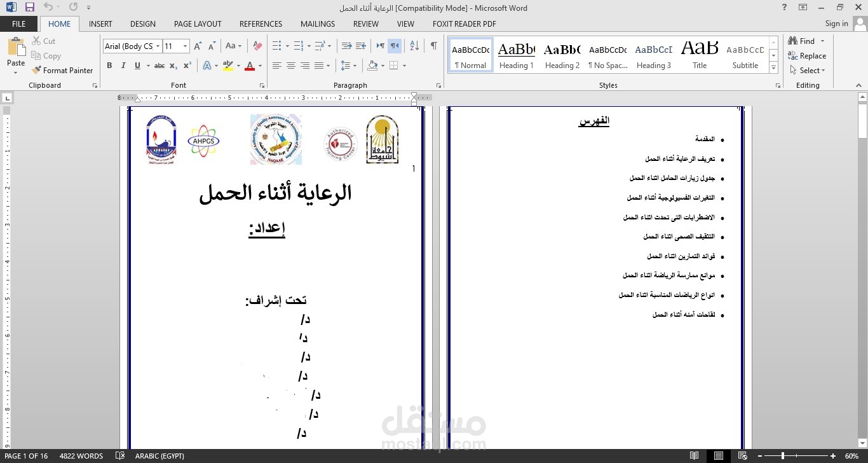Click Format Painter brush
Screen dimensions: 868x463
[62, 70]
